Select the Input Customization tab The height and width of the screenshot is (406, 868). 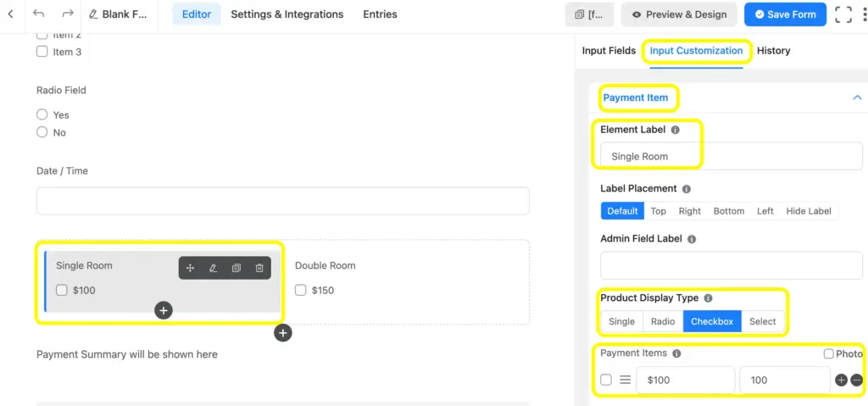pyautogui.click(x=697, y=50)
